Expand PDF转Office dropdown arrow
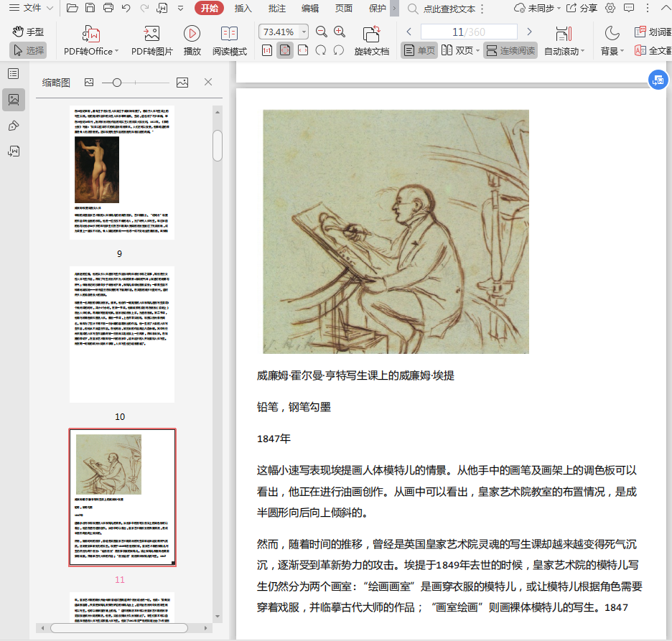672x641 pixels. (116, 52)
